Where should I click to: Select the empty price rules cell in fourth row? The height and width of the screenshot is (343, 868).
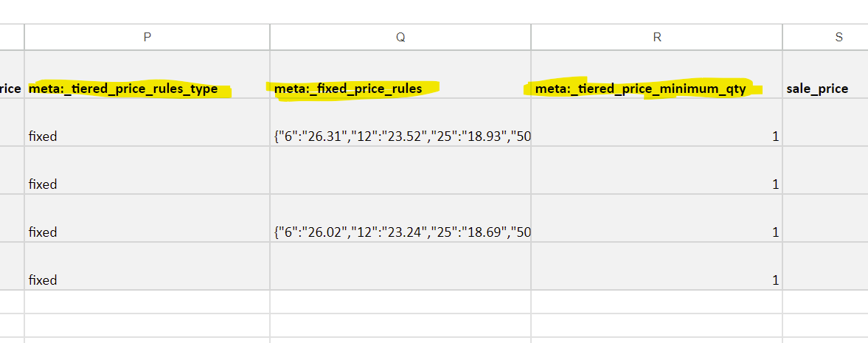[400, 266]
